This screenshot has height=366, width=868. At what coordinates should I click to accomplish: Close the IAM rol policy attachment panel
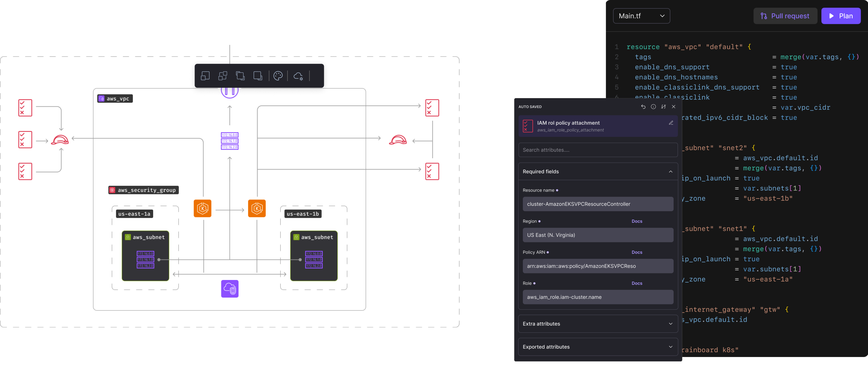point(674,106)
